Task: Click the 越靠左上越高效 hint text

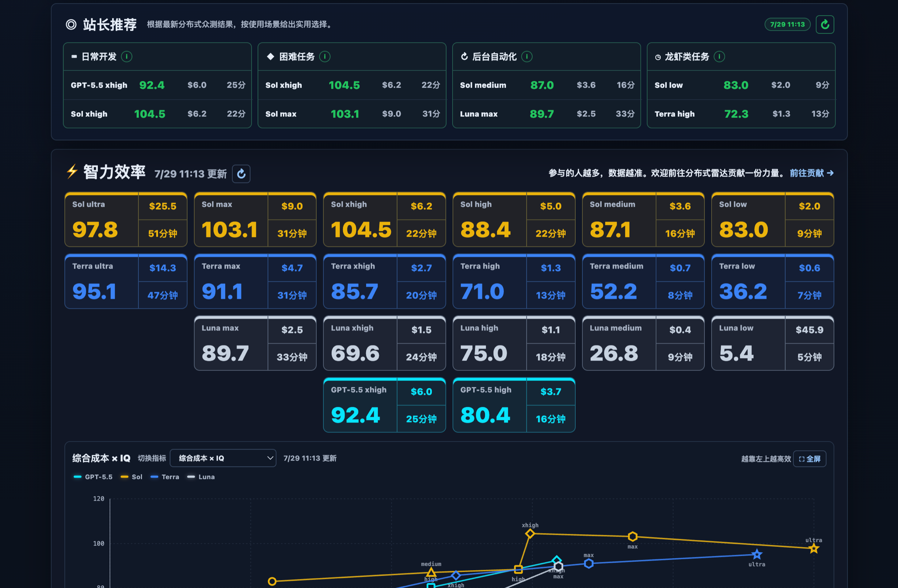Action: tap(766, 459)
